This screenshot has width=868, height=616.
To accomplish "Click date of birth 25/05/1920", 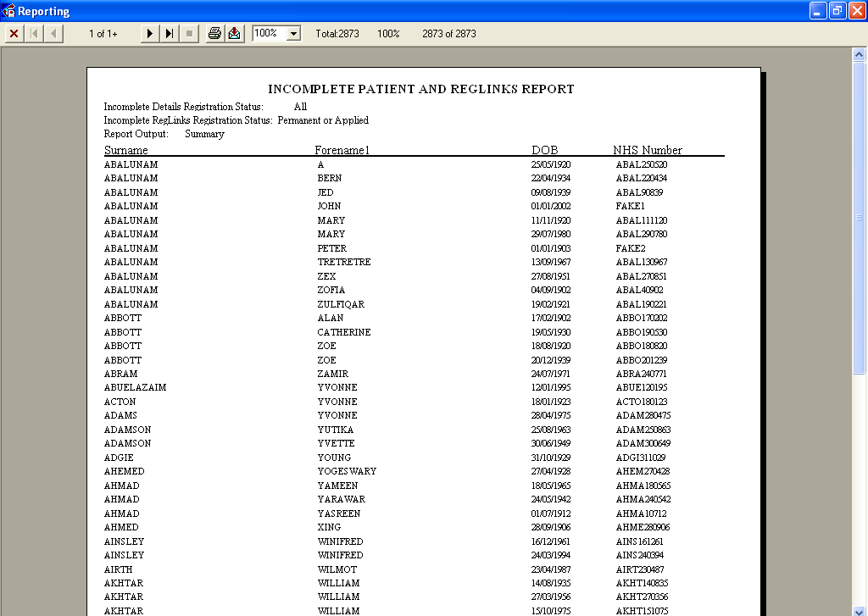I will click(551, 164).
